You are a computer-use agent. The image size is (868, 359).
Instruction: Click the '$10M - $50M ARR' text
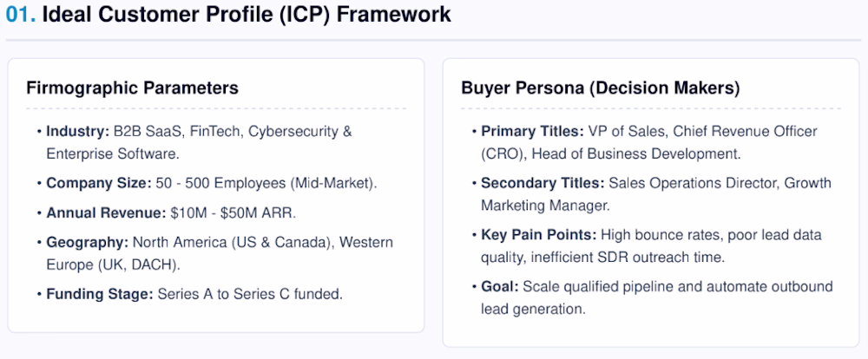click(x=233, y=213)
